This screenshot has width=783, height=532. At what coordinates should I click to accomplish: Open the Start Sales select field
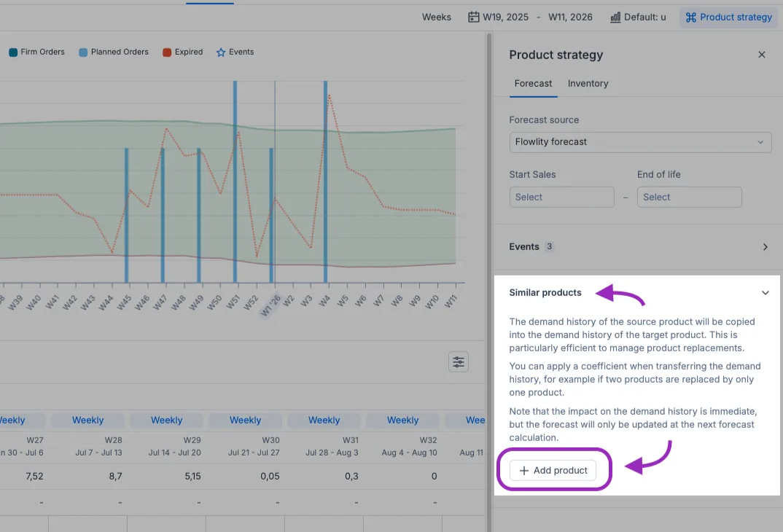click(x=561, y=197)
